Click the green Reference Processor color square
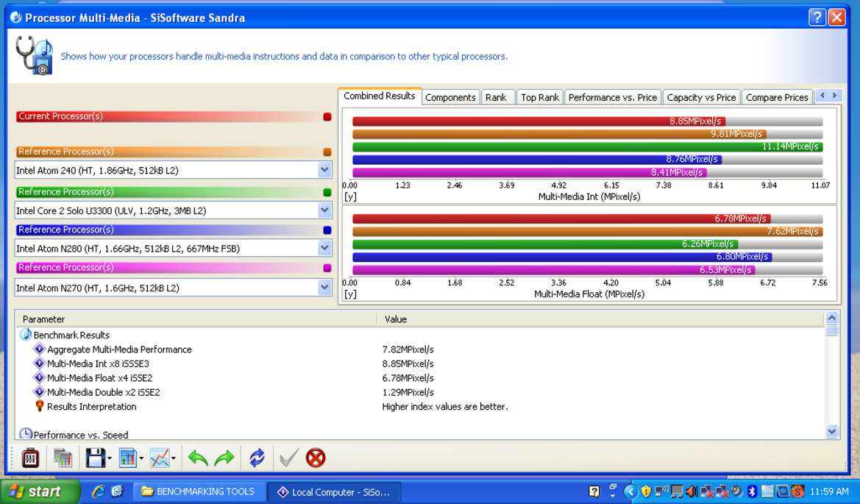 pyautogui.click(x=327, y=192)
